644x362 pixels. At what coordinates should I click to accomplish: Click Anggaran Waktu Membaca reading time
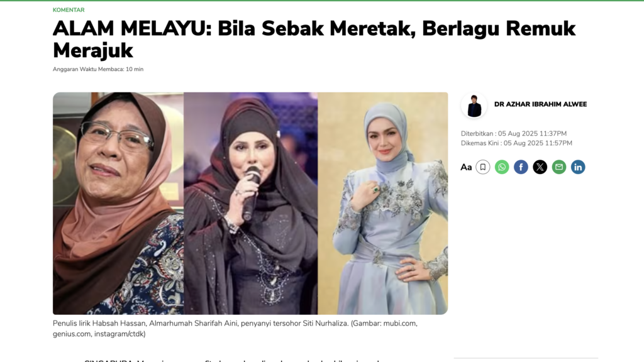tap(97, 69)
